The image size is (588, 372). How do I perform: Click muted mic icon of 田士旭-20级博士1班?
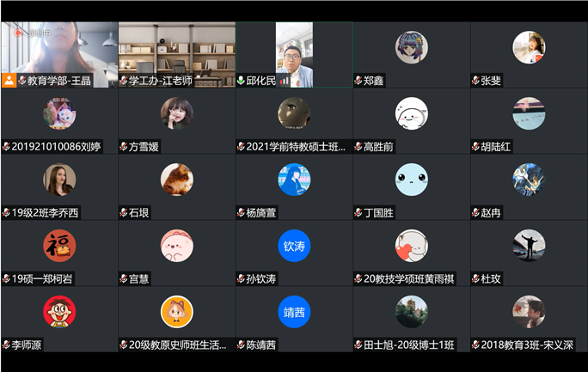[358, 345]
